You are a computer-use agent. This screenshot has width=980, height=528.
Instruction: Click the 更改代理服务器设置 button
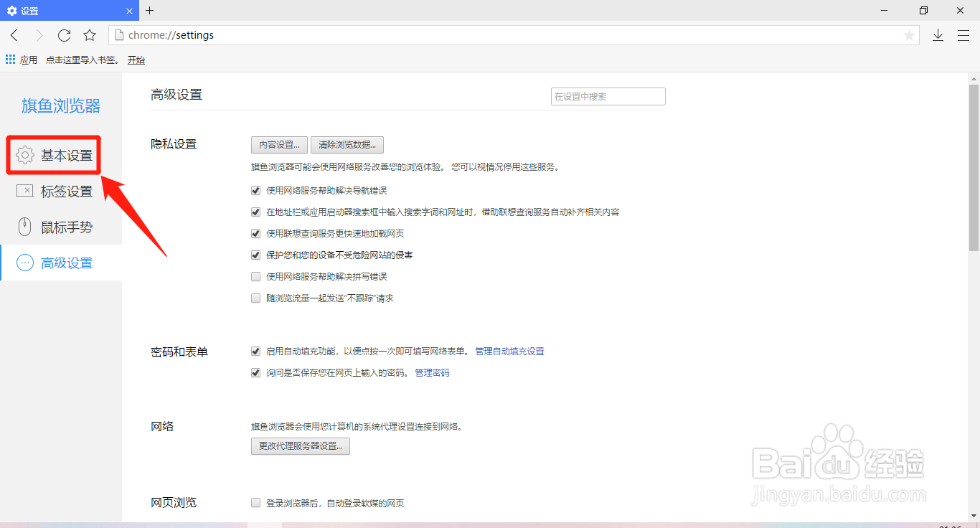[x=301, y=445]
